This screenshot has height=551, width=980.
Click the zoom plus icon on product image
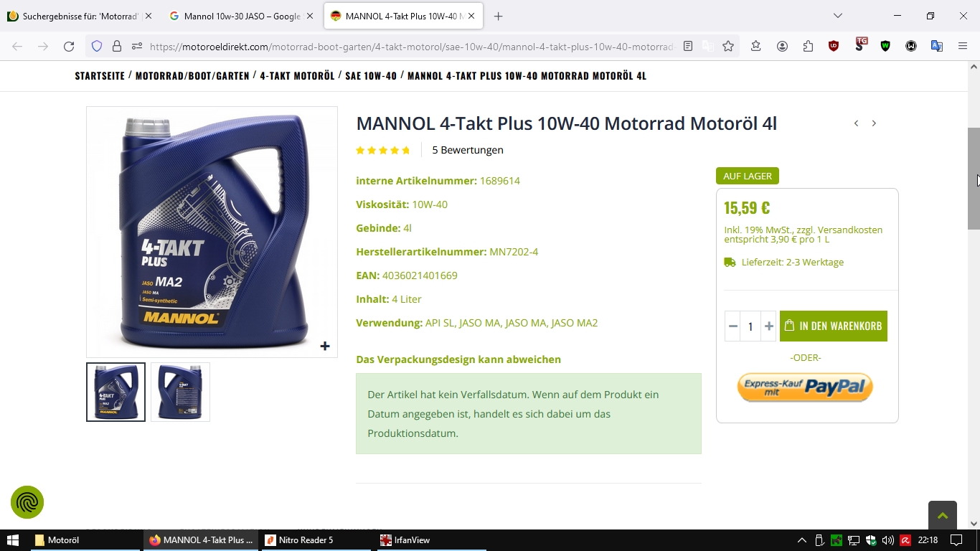tap(325, 346)
